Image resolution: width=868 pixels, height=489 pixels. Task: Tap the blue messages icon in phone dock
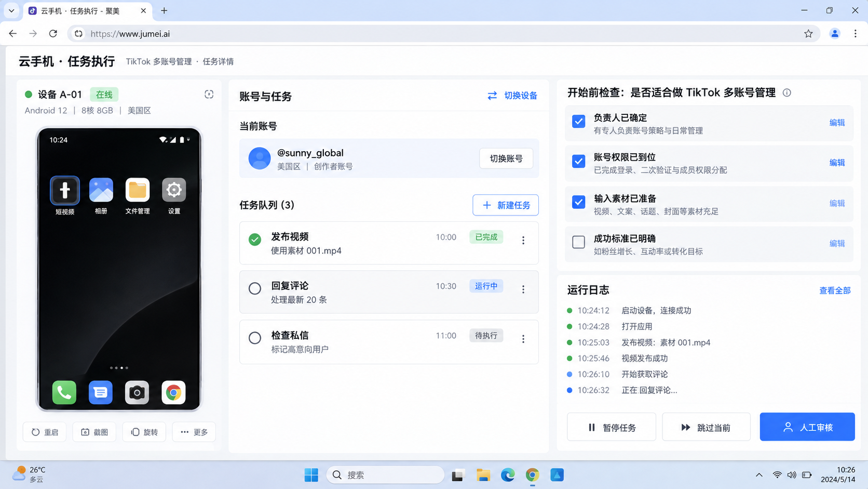pyautogui.click(x=101, y=392)
